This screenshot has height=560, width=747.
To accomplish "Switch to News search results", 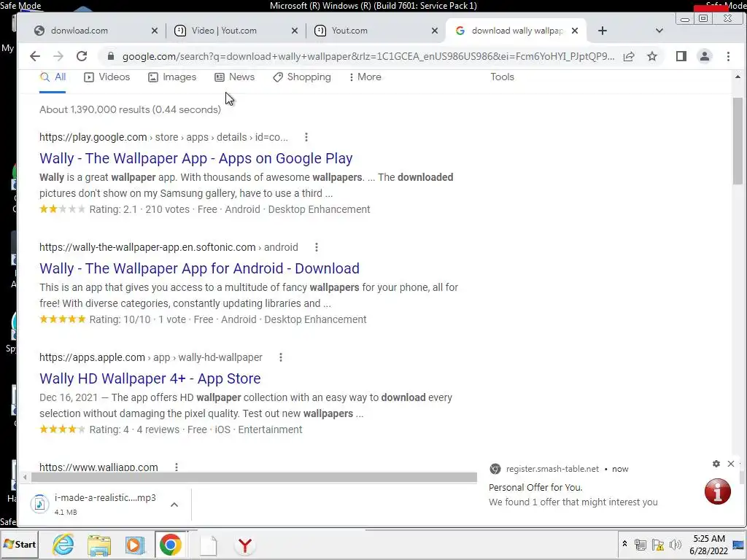I will coord(234,77).
